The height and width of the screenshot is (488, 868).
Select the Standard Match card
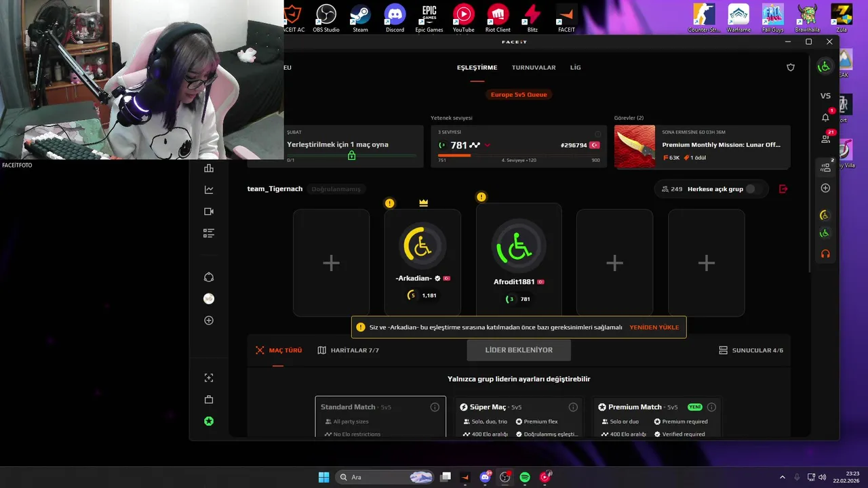[x=380, y=417]
